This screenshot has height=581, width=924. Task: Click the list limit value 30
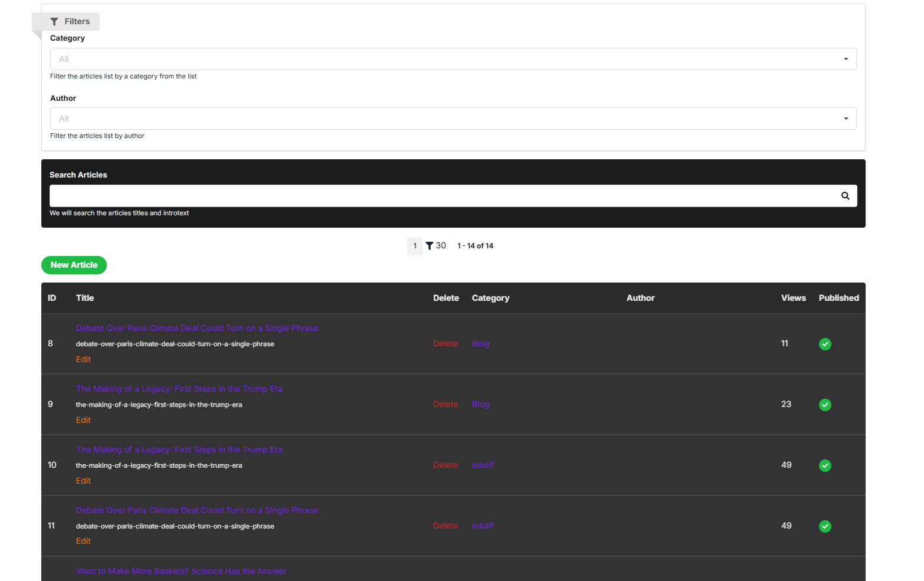pyautogui.click(x=441, y=245)
